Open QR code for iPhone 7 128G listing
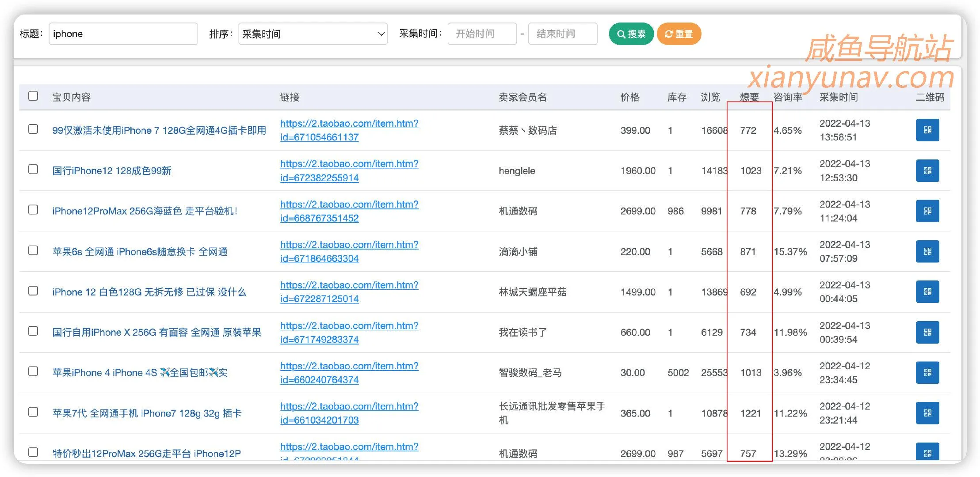The width and height of the screenshot is (980, 477). point(927,130)
